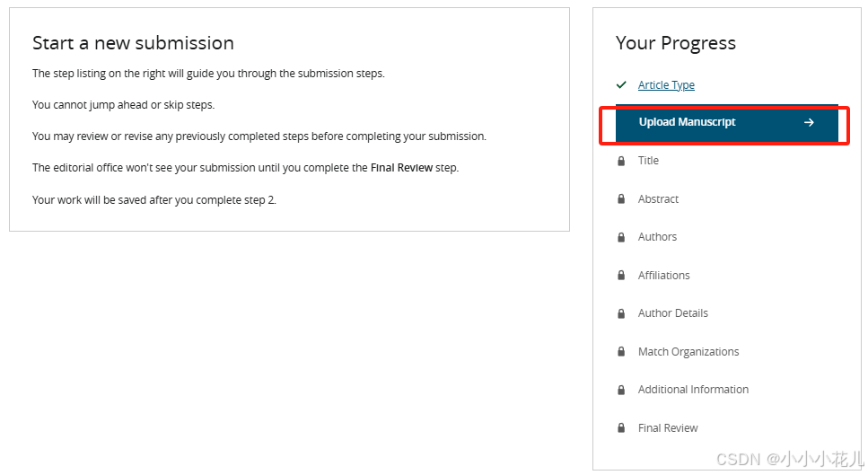Select the Affiliations step
This screenshot has width=868, height=475.
point(663,275)
